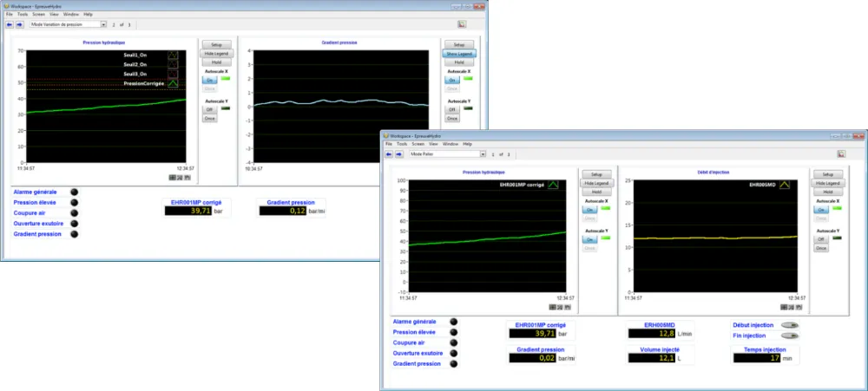Go to previous screen in Mode Palier window

389,153
